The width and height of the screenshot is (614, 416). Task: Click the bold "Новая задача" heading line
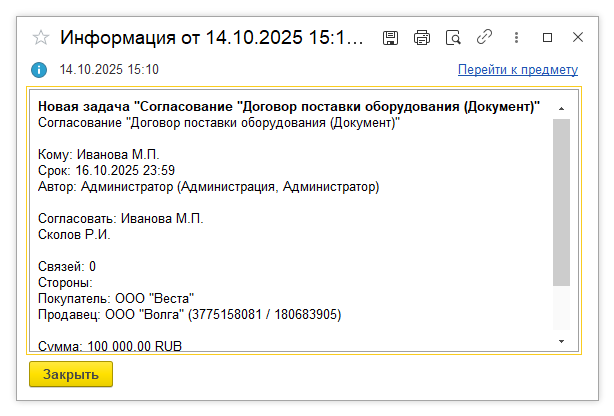click(289, 106)
